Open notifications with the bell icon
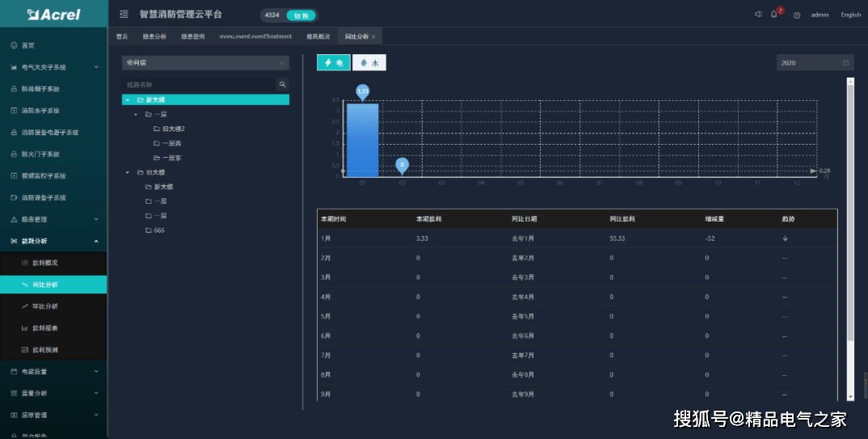Screen dimensions: 868x439 [774, 15]
